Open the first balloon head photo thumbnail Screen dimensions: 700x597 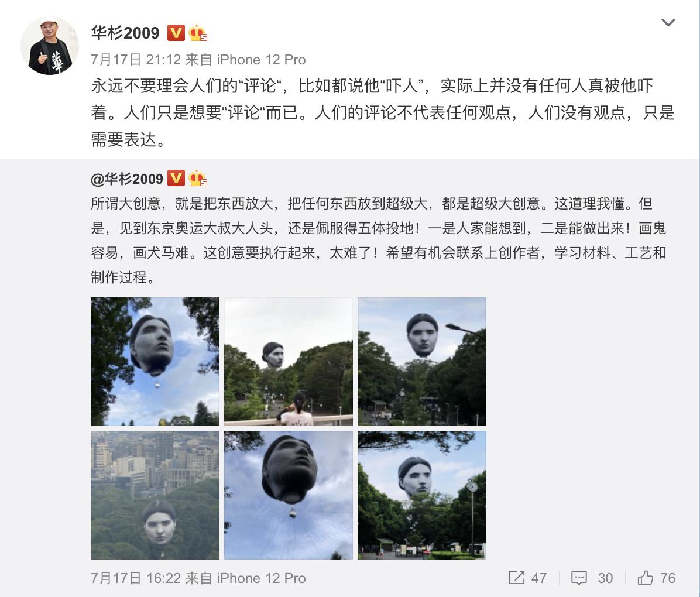tap(155, 362)
